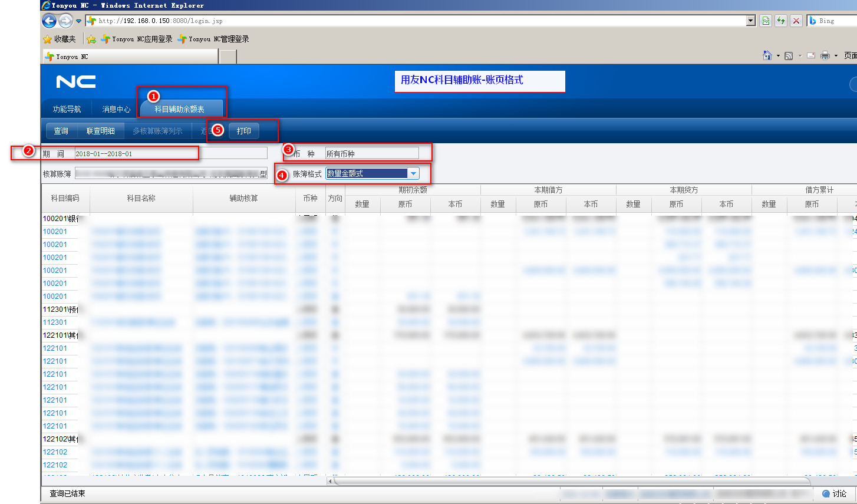Switch to the 消息中心 tab
This screenshot has height=504, width=857.
tap(116, 109)
